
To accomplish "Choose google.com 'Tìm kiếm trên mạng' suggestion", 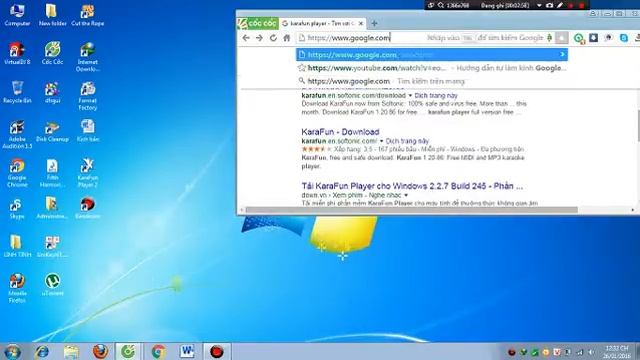I will point(432,81).
